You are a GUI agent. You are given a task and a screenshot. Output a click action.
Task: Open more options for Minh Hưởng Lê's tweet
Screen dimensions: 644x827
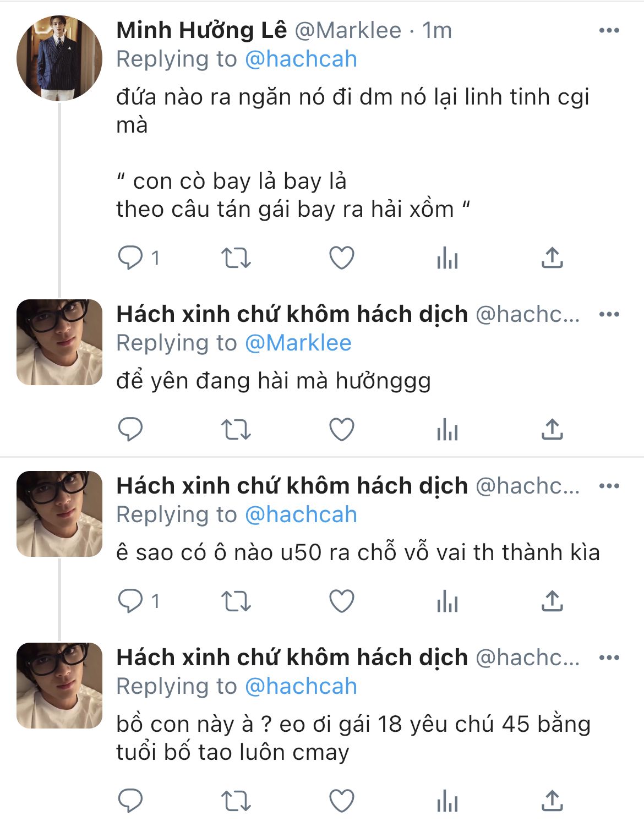coord(609,31)
